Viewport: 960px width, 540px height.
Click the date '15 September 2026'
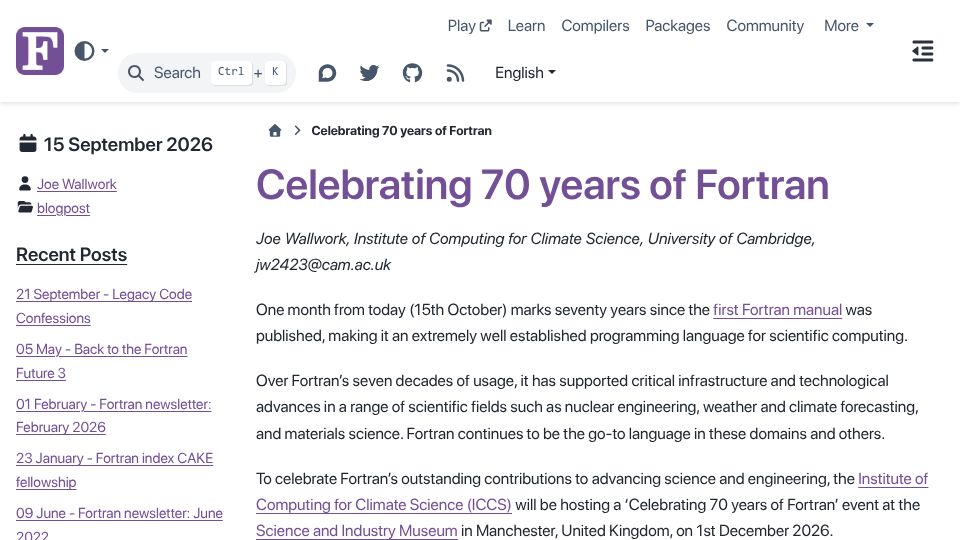128,144
